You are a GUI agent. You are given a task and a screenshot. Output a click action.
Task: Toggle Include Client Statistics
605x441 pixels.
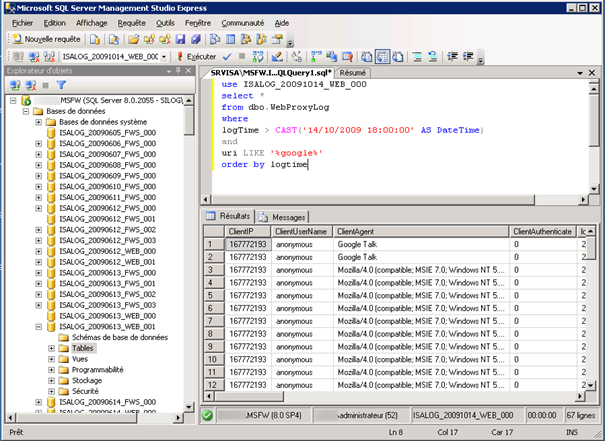(x=331, y=57)
